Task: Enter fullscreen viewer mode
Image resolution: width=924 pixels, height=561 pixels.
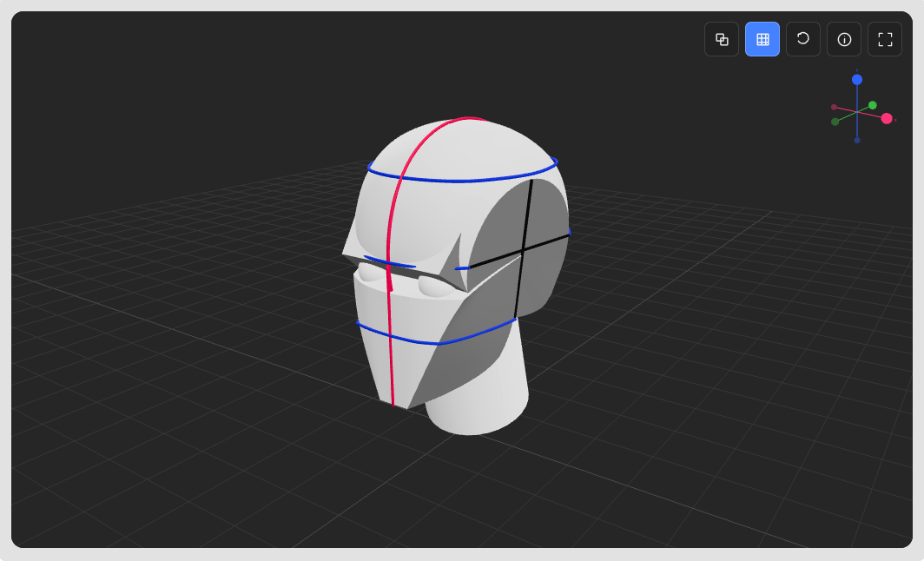Action: tap(885, 39)
